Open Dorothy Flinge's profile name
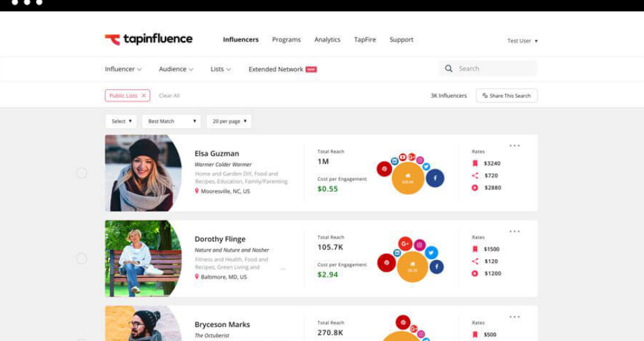Image resolution: width=644 pixels, height=341 pixels. pos(220,238)
